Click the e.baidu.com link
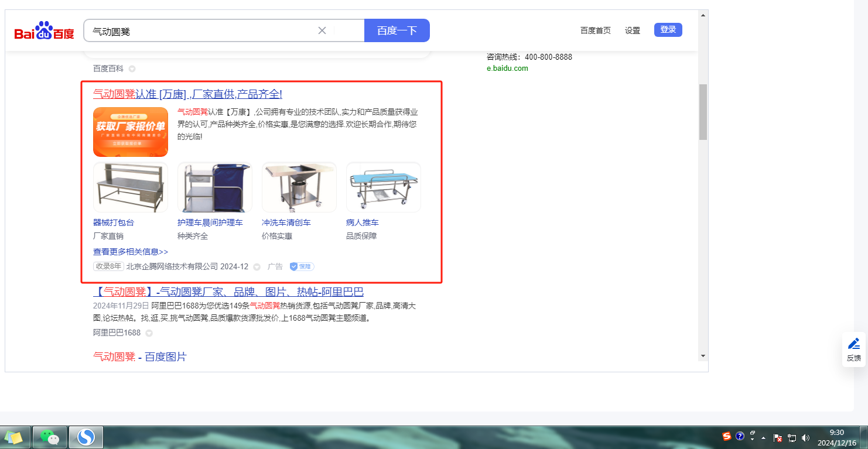The image size is (868, 449). 507,68
